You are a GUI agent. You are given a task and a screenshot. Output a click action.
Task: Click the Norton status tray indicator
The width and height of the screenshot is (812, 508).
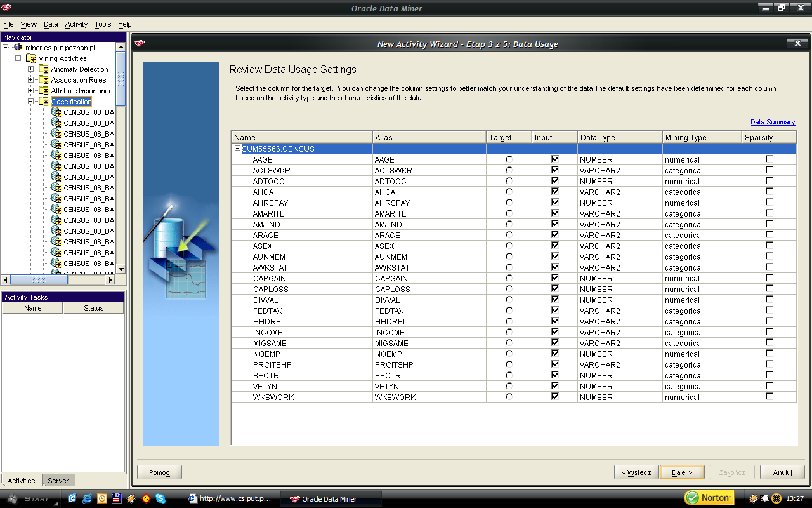[x=709, y=498]
